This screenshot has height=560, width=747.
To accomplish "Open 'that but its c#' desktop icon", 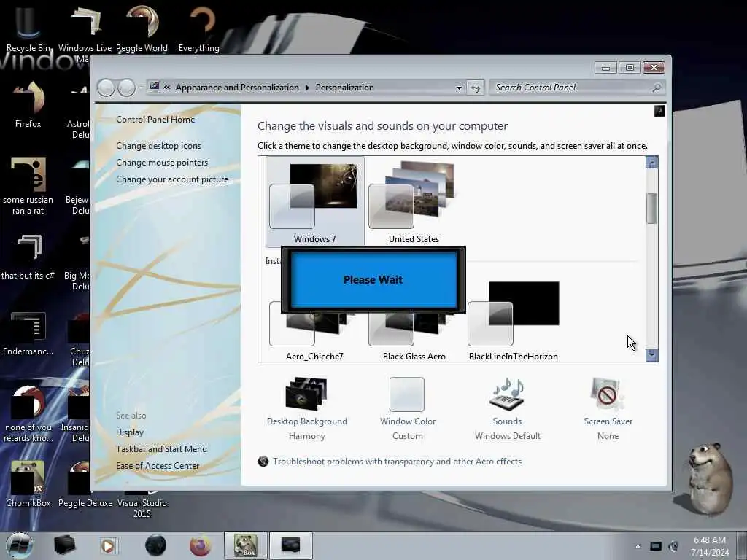I will tap(28, 257).
